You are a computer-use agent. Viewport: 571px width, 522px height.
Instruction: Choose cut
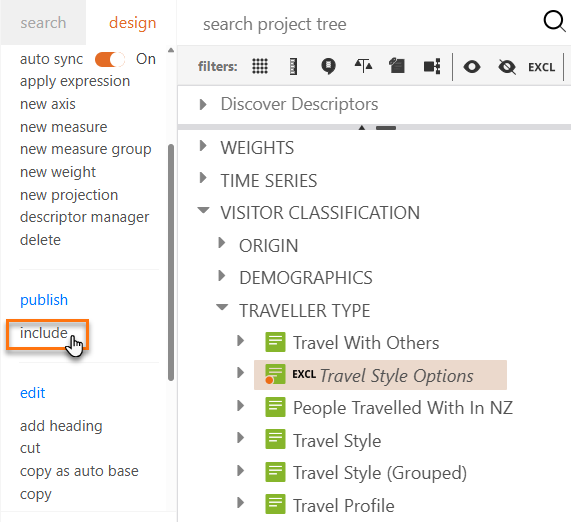click(30, 448)
